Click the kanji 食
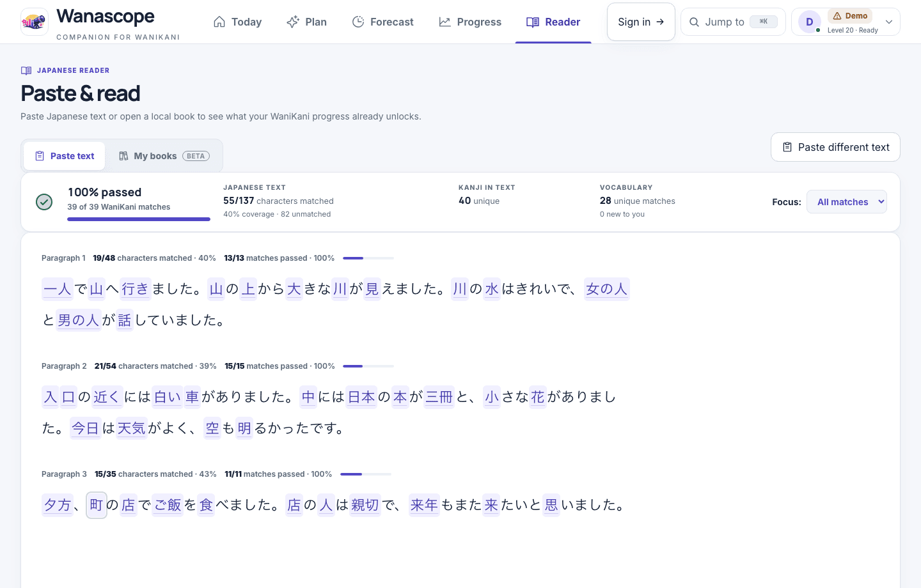Viewport: 921px width, 588px height. [207, 505]
